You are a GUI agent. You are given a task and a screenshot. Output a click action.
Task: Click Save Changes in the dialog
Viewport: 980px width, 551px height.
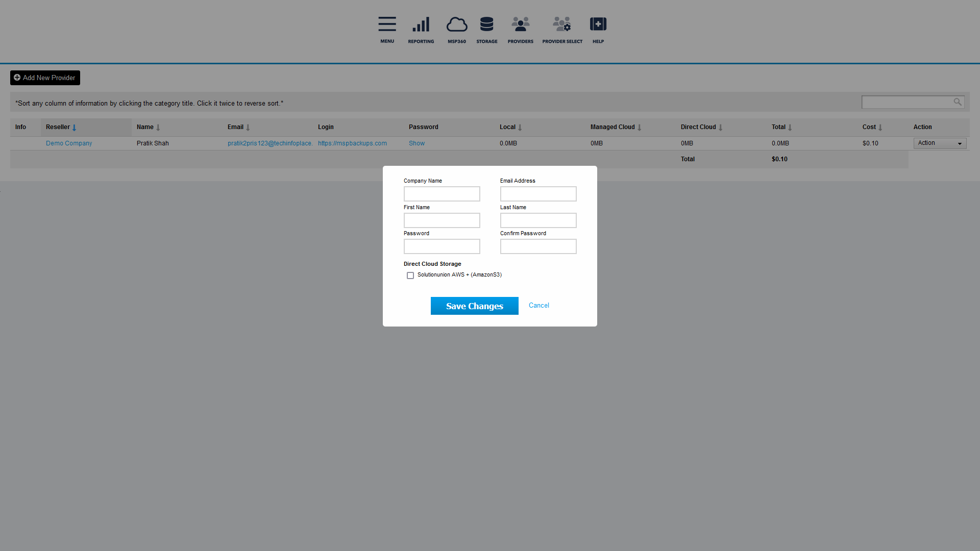[x=474, y=306]
